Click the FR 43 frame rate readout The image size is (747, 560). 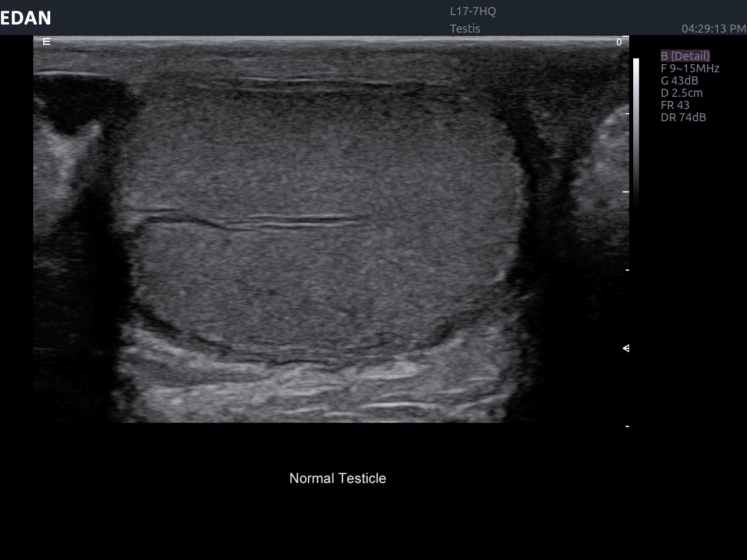click(675, 105)
